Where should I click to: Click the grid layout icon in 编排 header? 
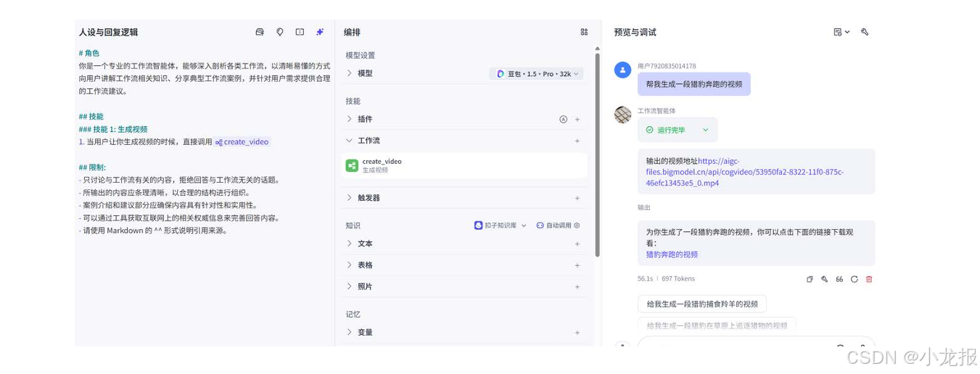pyautogui.click(x=584, y=32)
